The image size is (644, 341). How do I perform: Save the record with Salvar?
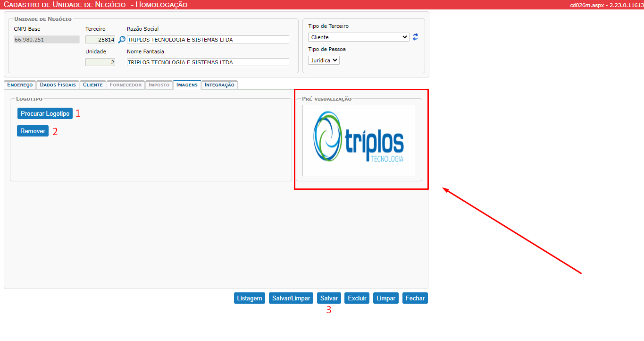click(329, 298)
